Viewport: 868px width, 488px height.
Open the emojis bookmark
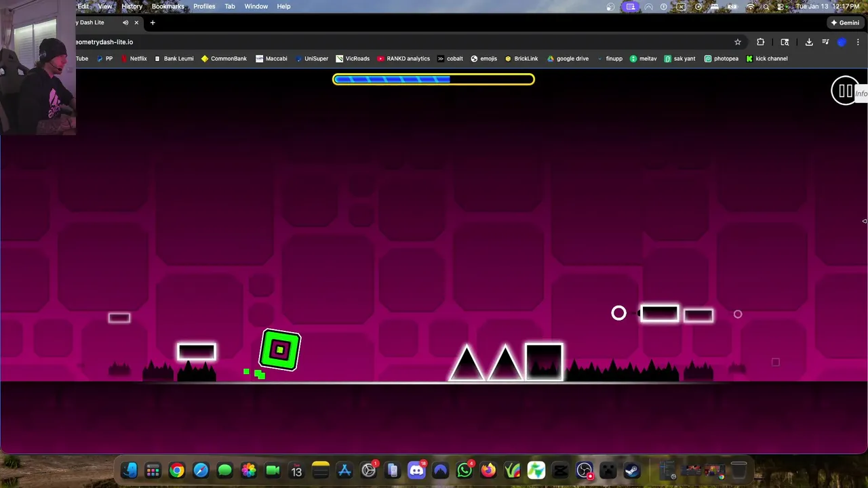tap(484, 58)
